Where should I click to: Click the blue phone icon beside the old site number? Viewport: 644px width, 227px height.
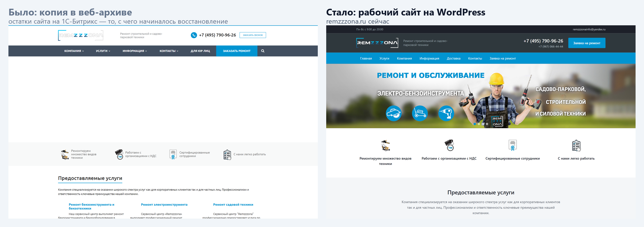[194, 35]
